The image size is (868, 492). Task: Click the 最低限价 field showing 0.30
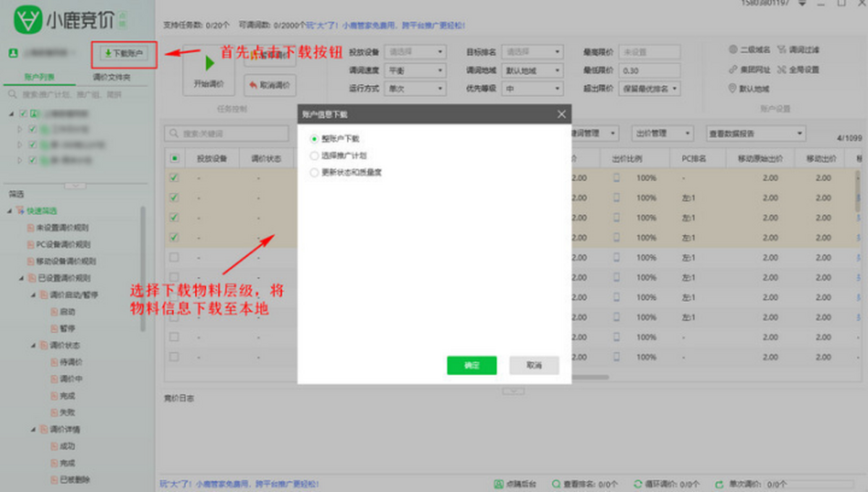[650, 70]
